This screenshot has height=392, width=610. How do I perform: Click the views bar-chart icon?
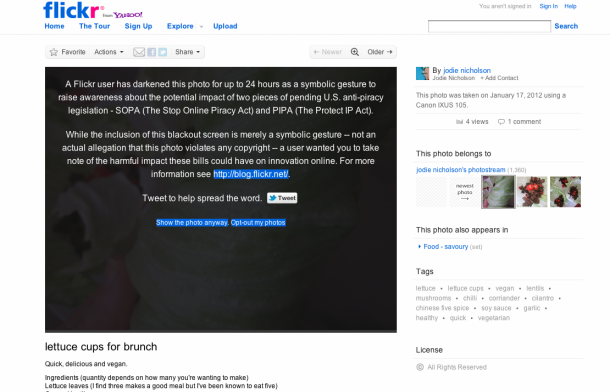click(x=459, y=122)
